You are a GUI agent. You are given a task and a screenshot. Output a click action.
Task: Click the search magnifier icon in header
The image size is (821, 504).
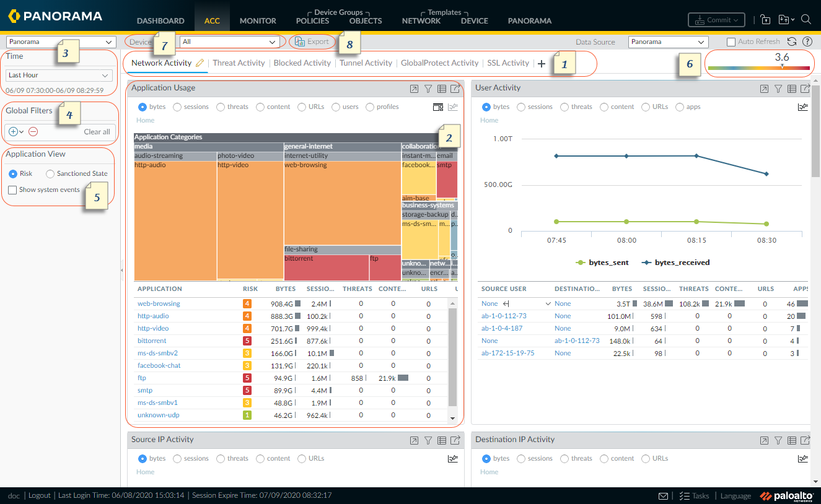[x=806, y=20]
